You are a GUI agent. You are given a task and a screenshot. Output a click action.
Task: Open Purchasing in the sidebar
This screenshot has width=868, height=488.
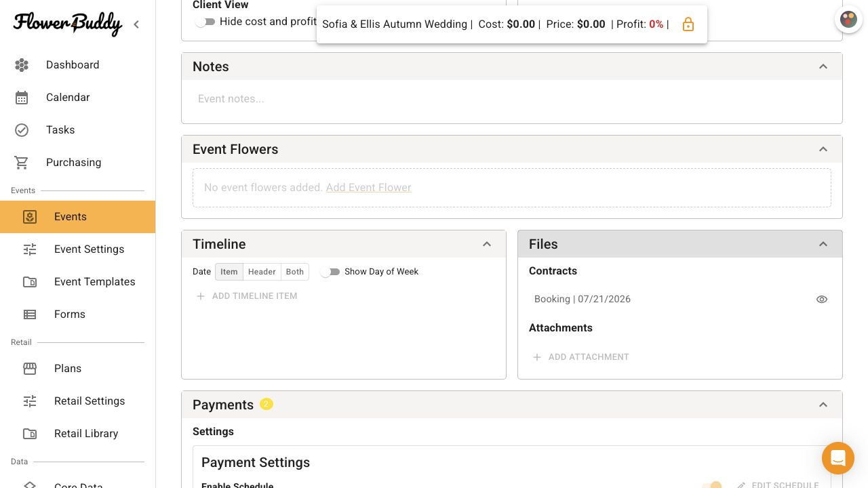pos(77,163)
